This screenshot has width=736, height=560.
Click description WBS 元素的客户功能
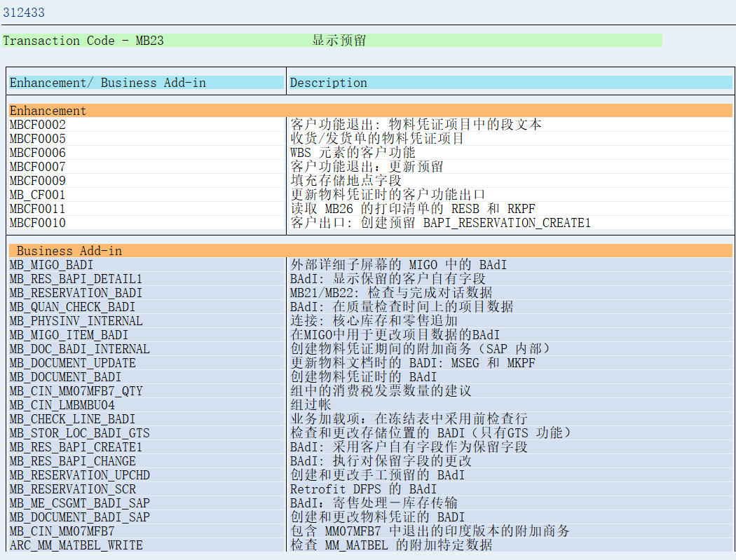(353, 153)
